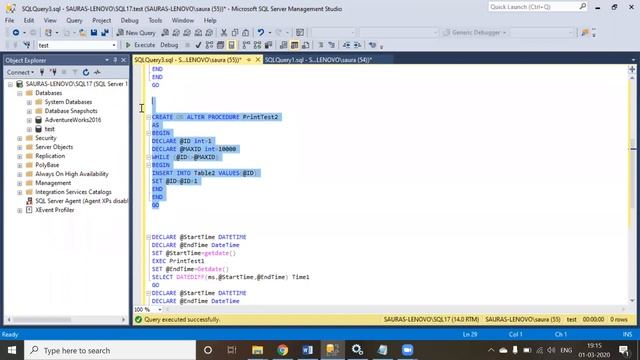Select Results to File option
Image resolution: width=640 pixels, height=360 pixels.
point(305,45)
